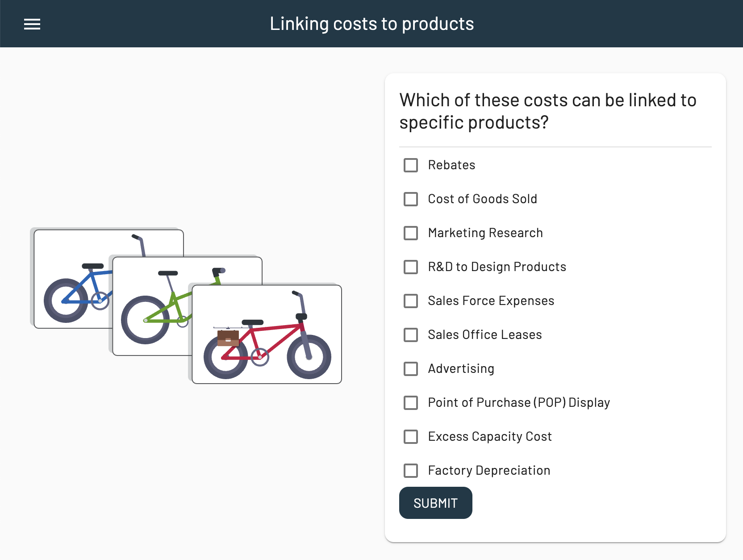Check the Factory Depreciation checkbox
The image size is (743, 560).
click(x=410, y=470)
